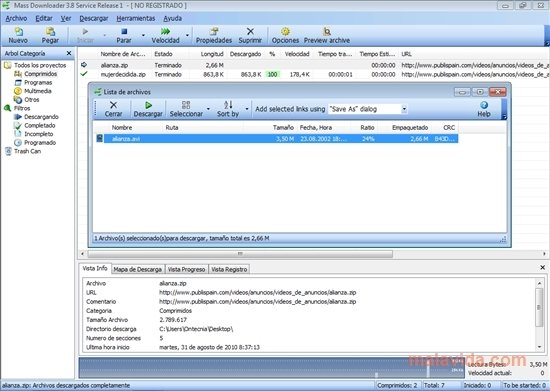Open the "Save As" dialog combo box
This screenshot has width=550, height=391.
368,109
